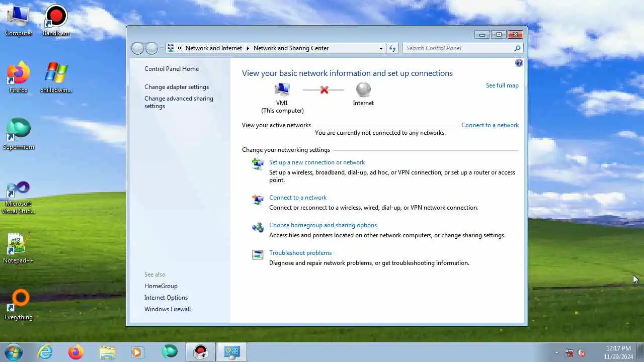Open Choose homegroup and sharing options
644x362 pixels.
(323, 225)
